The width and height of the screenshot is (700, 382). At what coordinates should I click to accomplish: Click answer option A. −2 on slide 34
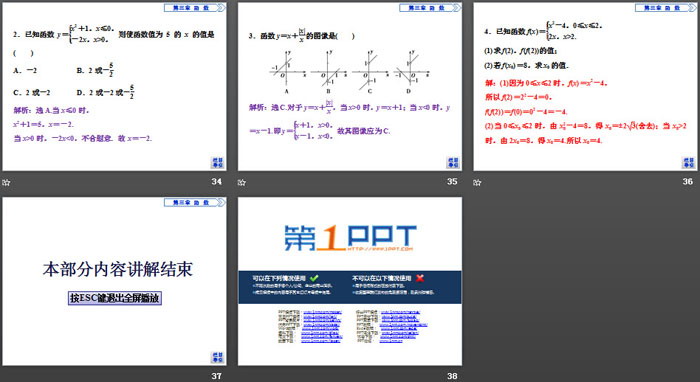tap(25, 70)
